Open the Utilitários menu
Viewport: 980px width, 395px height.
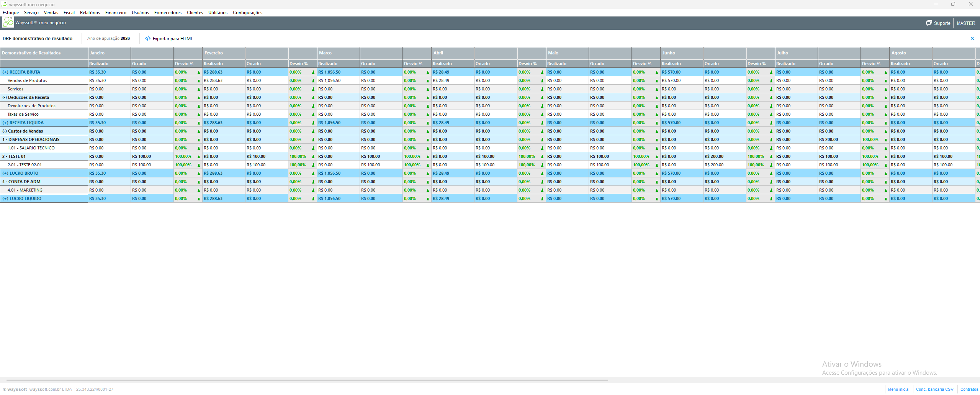(218, 13)
